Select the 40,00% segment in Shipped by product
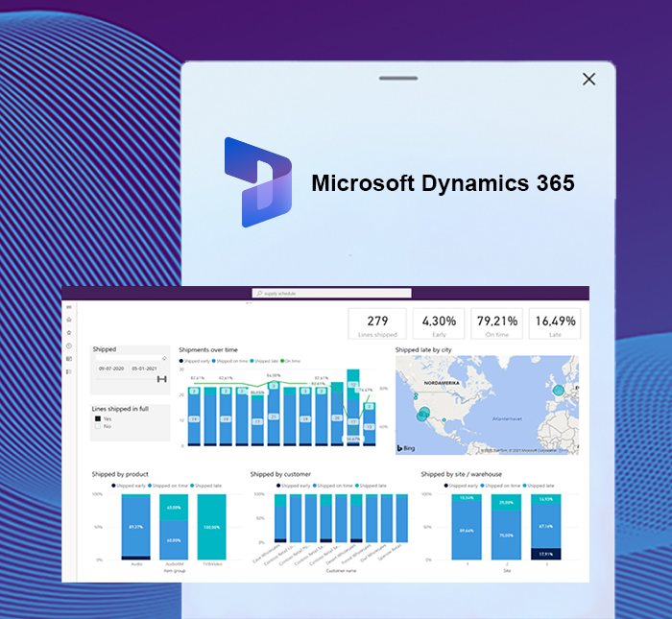Viewport: 672px width, 619px height. point(174,507)
